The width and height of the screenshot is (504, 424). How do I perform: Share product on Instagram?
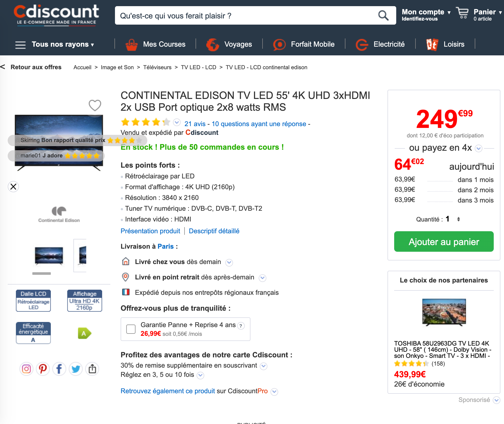(x=26, y=369)
